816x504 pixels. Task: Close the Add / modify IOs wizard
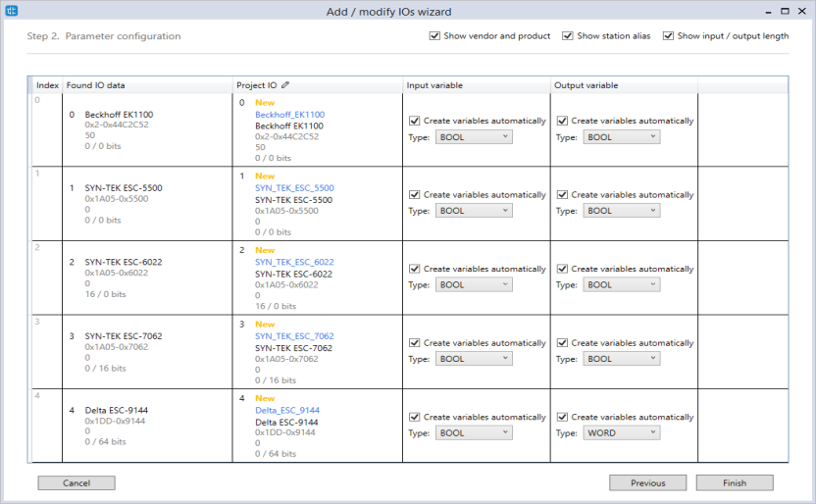802,11
